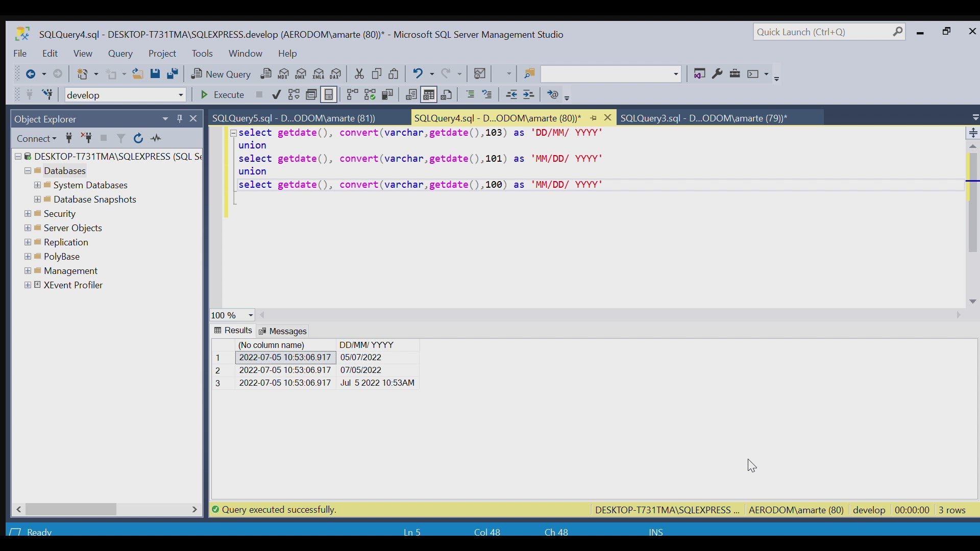Open the Query menu
This screenshot has height=551, width=980.
click(x=120, y=54)
